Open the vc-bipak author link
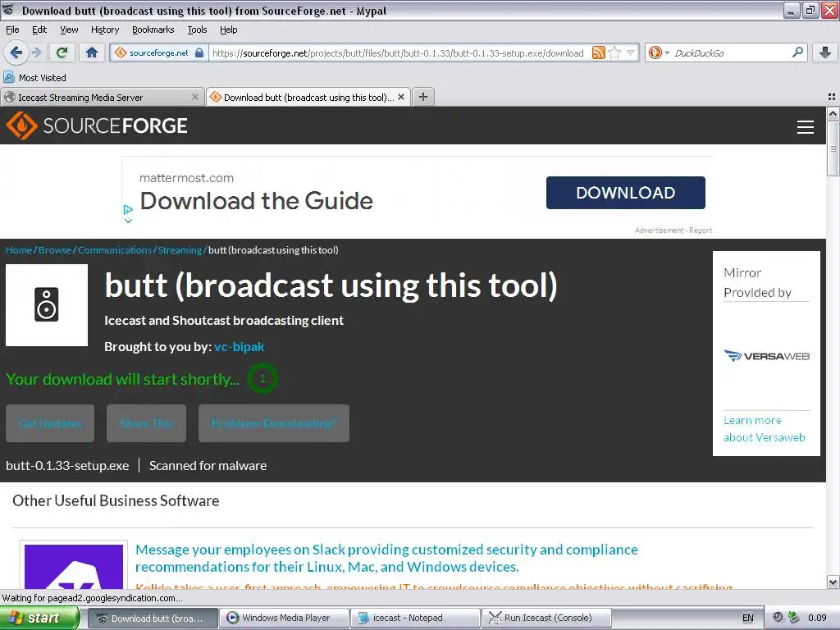The height and width of the screenshot is (630, 840). click(239, 347)
